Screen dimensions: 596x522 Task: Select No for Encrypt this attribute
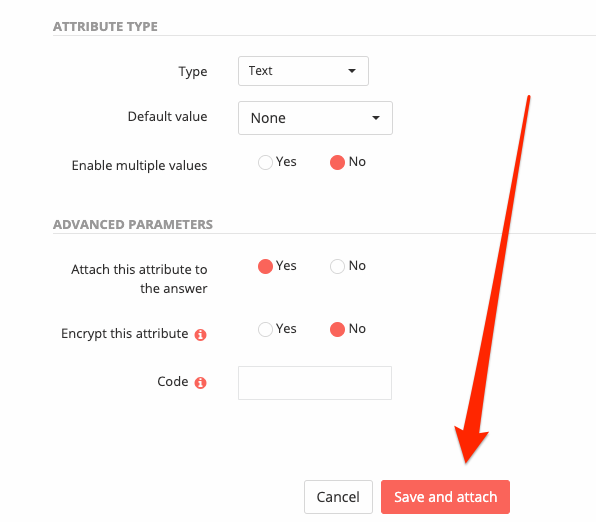337,329
